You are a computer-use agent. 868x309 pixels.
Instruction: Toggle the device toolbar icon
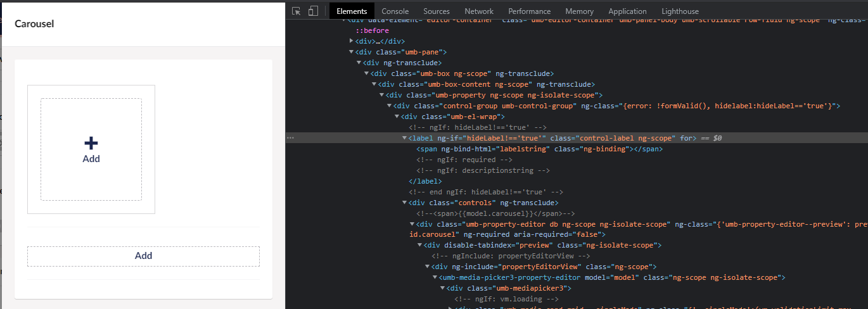(313, 11)
